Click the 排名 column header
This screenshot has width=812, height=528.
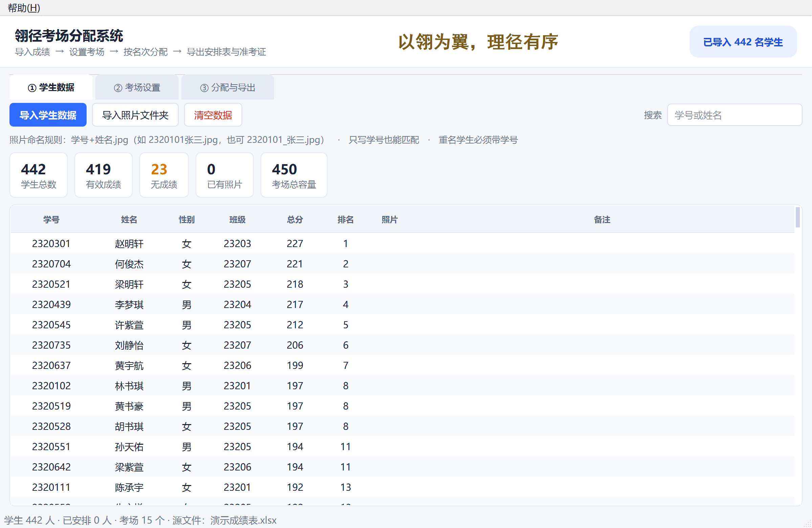346,220
